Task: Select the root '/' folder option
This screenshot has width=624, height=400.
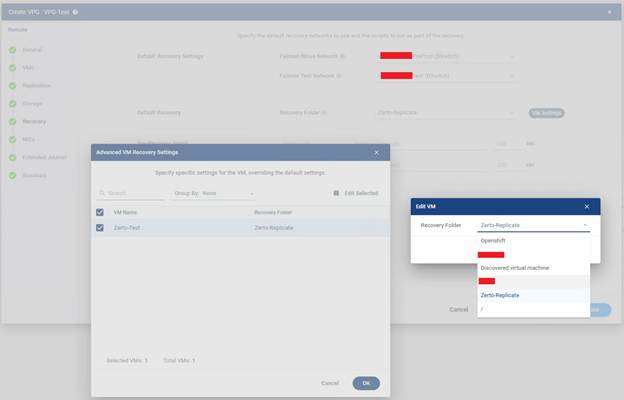Action: pos(483,309)
